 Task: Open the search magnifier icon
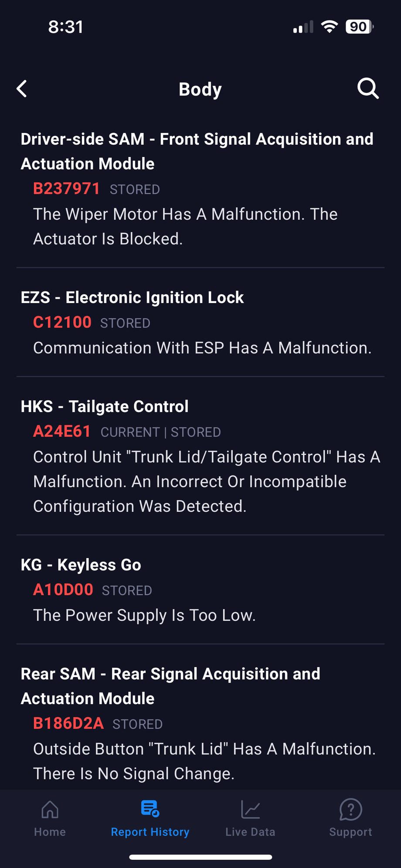point(368,89)
